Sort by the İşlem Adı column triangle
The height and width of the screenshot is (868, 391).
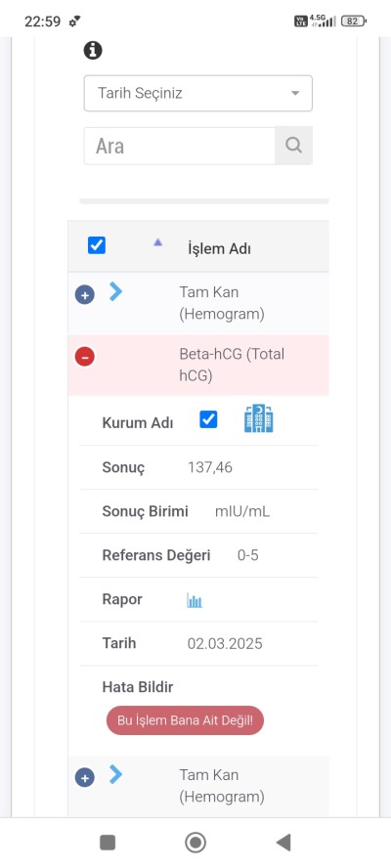(x=157, y=241)
